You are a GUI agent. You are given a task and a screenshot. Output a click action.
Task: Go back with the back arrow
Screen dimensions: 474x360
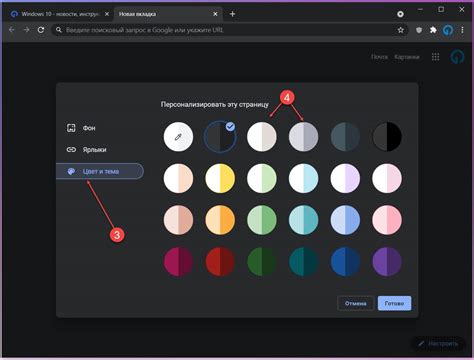pyautogui.click(x=12, y=30)
